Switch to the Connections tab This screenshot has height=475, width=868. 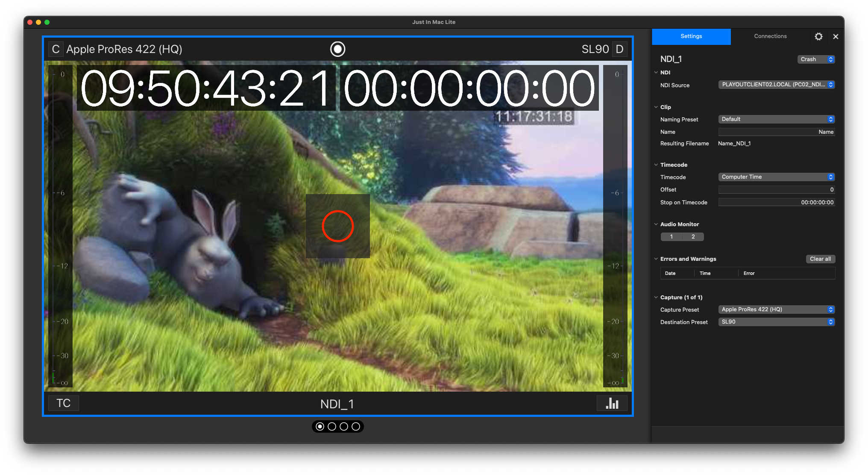[770, 36]
